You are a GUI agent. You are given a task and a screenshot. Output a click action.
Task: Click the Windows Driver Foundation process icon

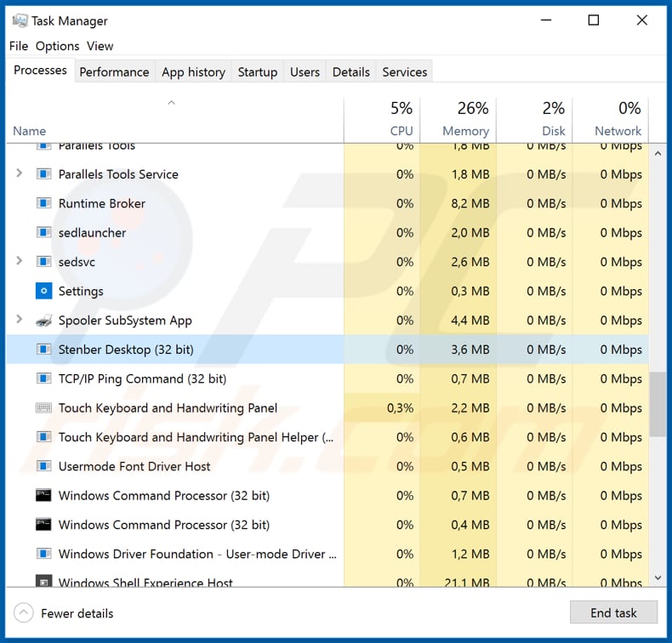pyautogui.click(x=43, y=554)
